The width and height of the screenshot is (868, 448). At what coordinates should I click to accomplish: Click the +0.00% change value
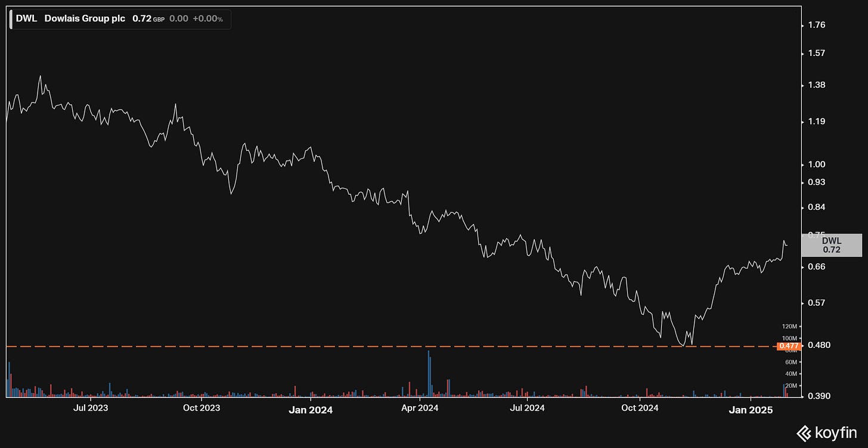tap(208, 18)
